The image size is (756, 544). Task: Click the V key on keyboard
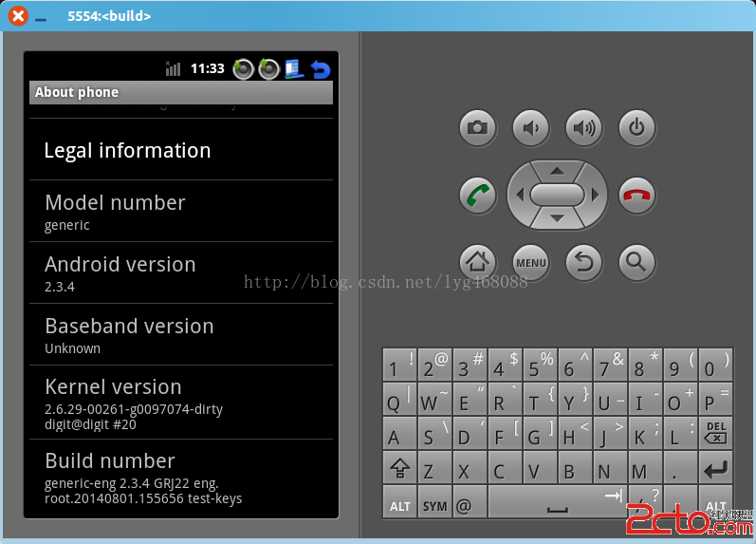[540, 468]
